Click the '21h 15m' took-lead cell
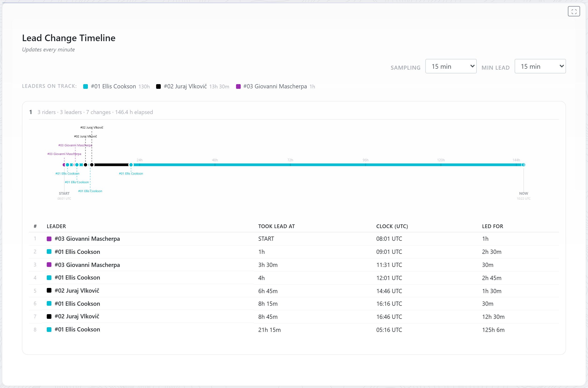588x388 pixels. pos(269,330)
